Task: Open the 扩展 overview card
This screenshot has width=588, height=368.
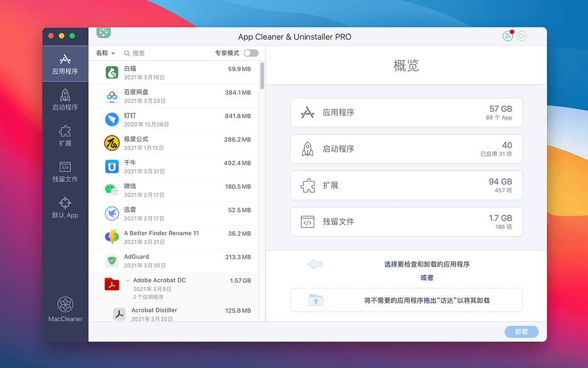Action: click(406, 185)
